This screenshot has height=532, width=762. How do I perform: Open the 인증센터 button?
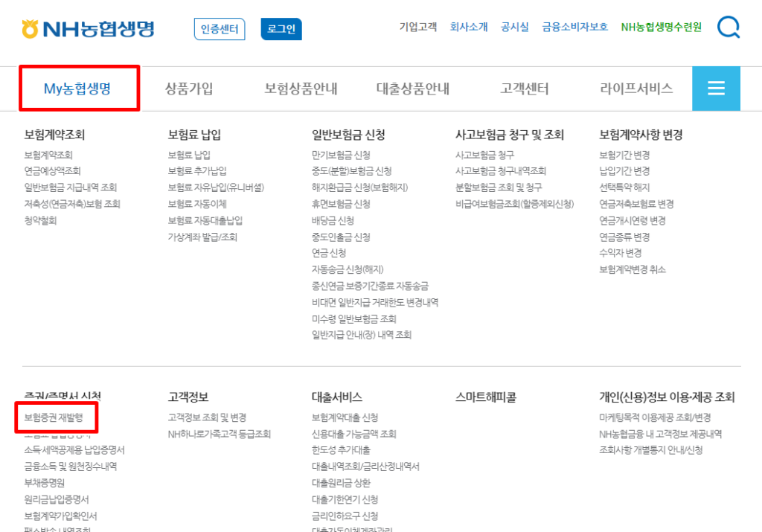click(220, 29)
